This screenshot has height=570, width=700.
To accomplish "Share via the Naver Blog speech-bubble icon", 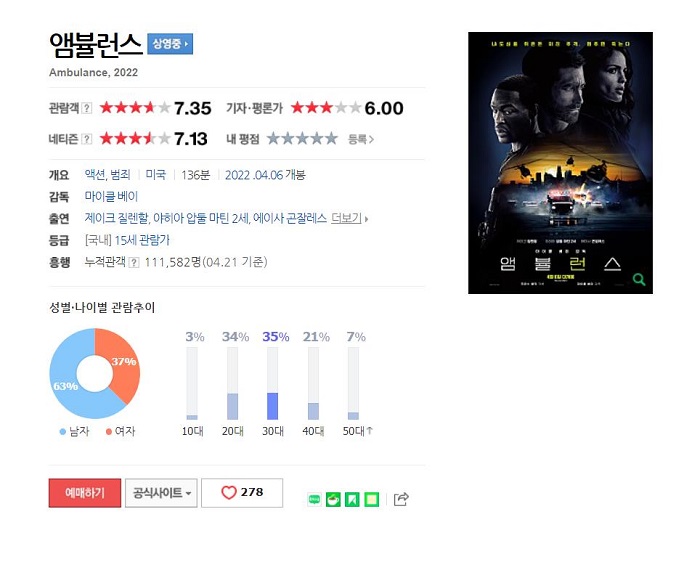I will (x=314, y=499).
